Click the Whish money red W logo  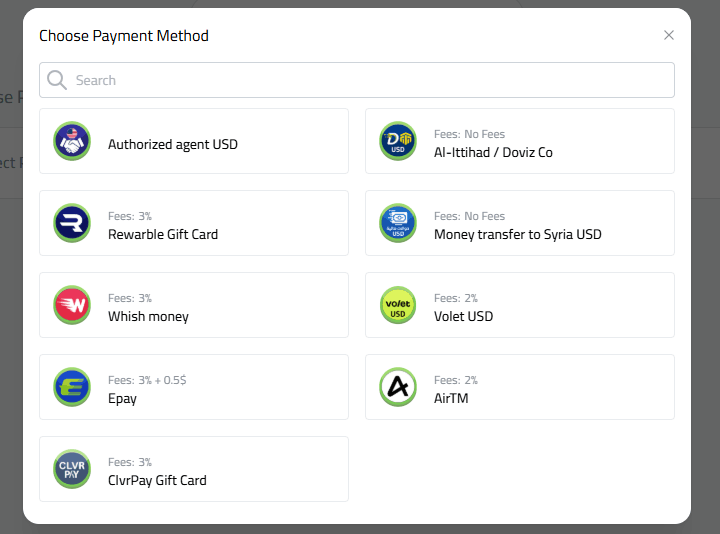click(x=72, y=305)
